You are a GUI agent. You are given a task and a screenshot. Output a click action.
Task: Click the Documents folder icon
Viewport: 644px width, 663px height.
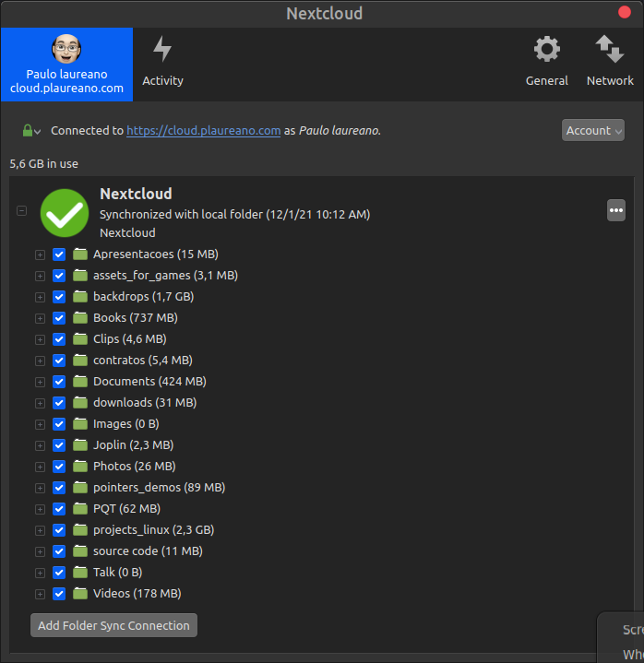click(80, 382)
